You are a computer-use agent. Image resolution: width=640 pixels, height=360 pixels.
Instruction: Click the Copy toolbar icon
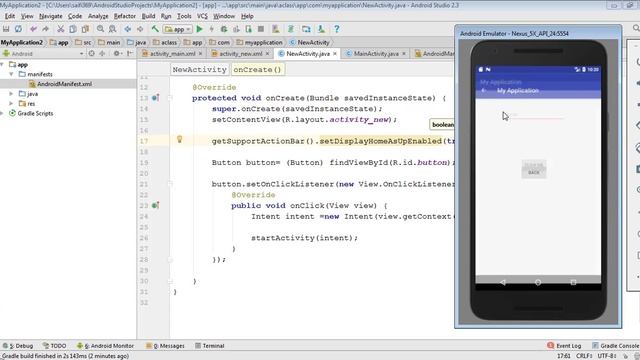coord(73,29)
